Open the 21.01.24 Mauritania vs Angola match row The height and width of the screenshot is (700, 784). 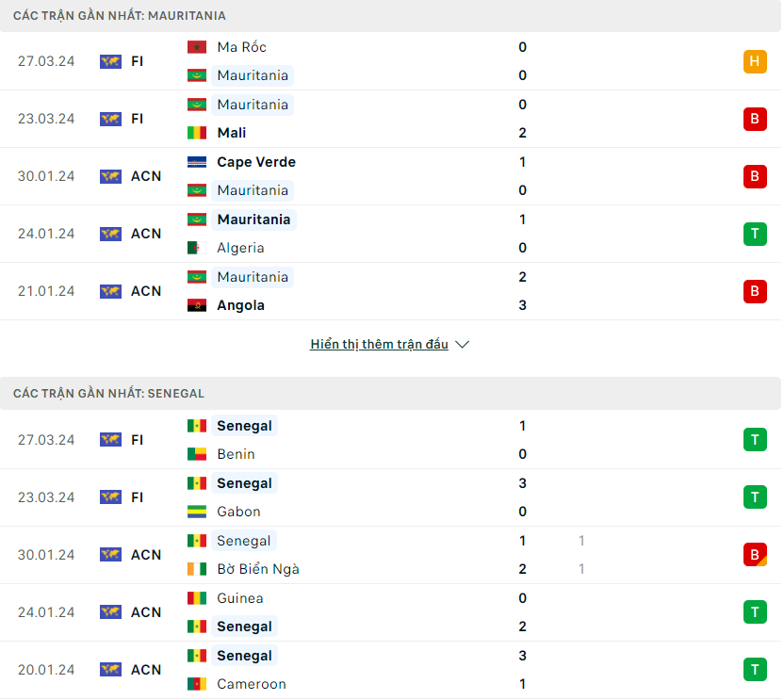tap(390, 291)
